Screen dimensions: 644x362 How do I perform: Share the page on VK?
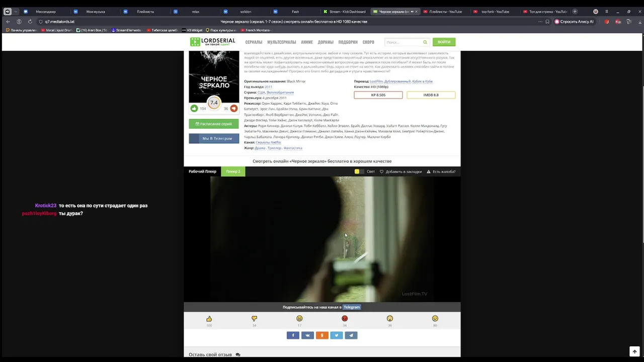[x=307, y=335]
